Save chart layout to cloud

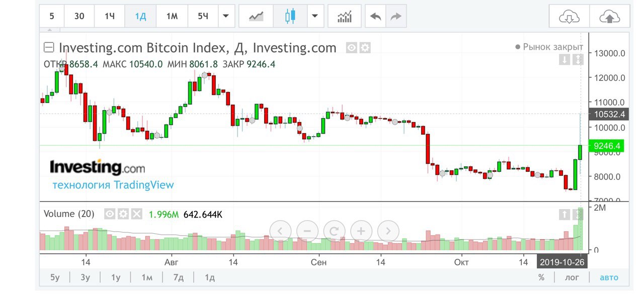[609, 17]
